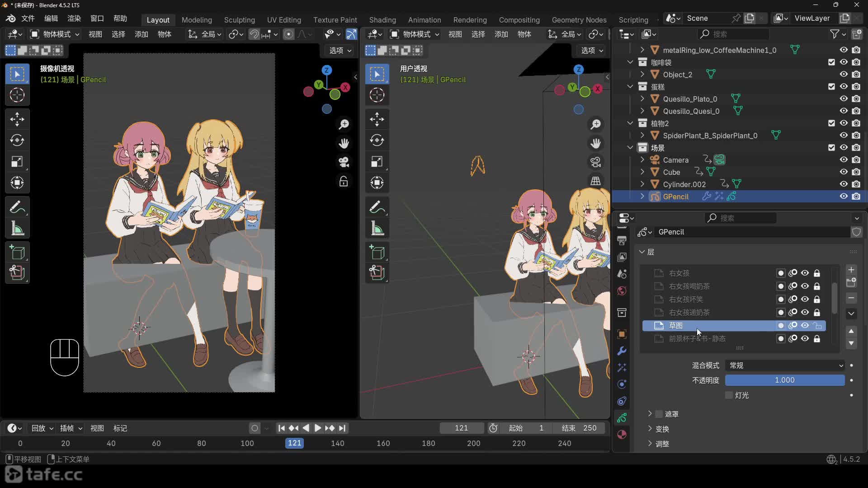This screenshot has width=868, height=488.
Task: Open the 渲染 menu
Action: coord(74,19)
